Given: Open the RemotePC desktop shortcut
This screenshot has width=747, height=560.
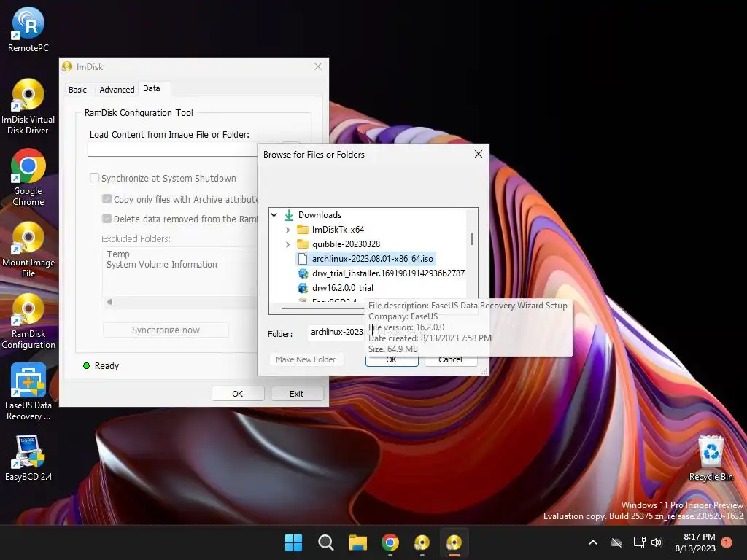Looking at the screenshot, I should 28,29.
